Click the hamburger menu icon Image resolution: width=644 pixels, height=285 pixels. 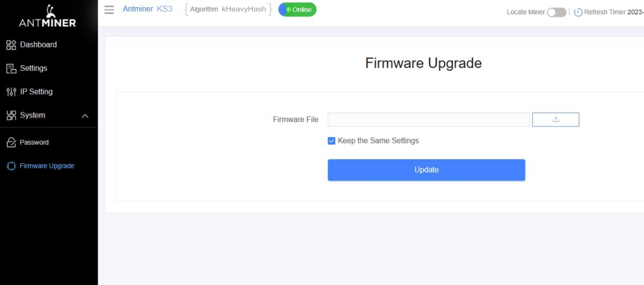point(109,10)
